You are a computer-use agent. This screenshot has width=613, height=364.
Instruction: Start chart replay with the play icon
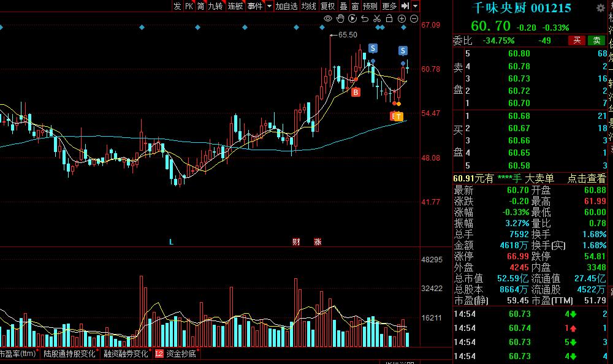pyautogui.click(x=352, y=18)
